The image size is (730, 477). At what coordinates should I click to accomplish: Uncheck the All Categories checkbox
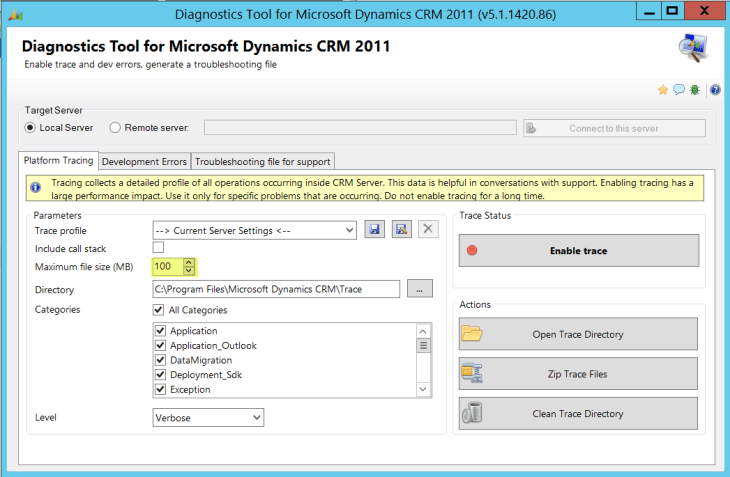coord(159,310)
